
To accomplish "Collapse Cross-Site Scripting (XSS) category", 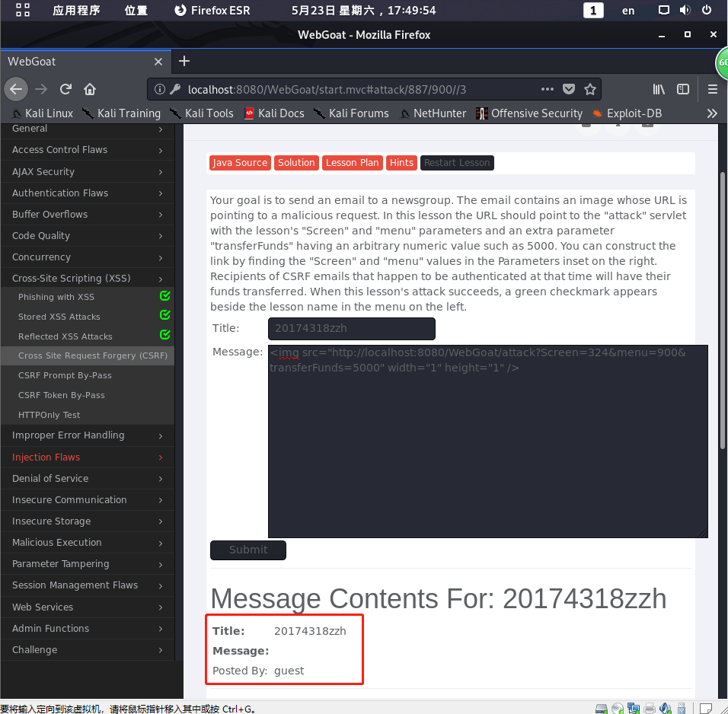I will click(x=88, y=279).
